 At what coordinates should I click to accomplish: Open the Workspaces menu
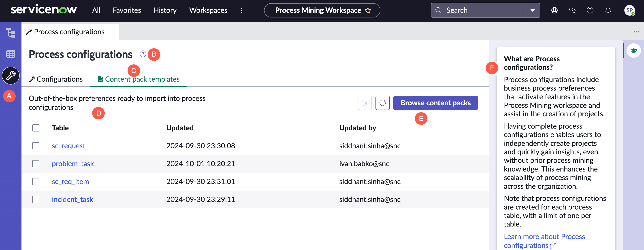coord(208,10)
